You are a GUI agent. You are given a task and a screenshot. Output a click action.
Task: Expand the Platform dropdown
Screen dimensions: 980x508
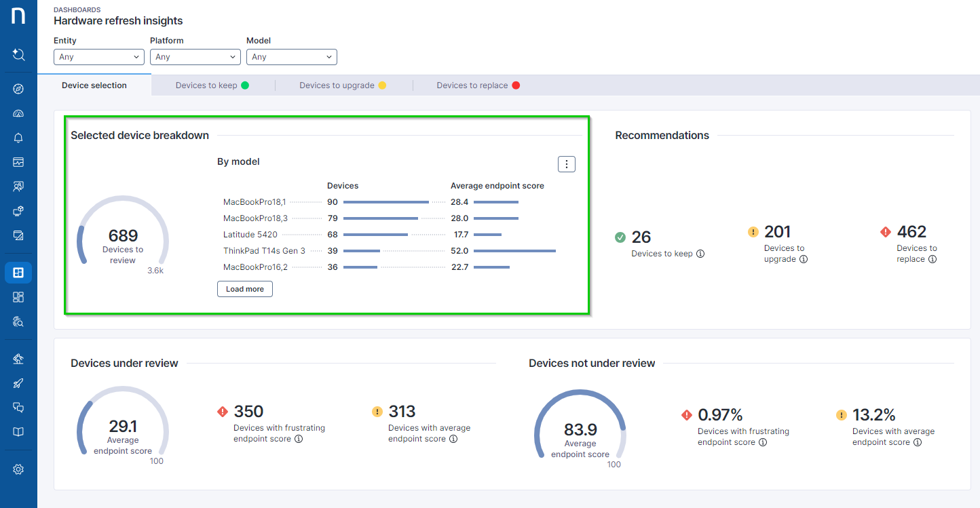[195, 57]
